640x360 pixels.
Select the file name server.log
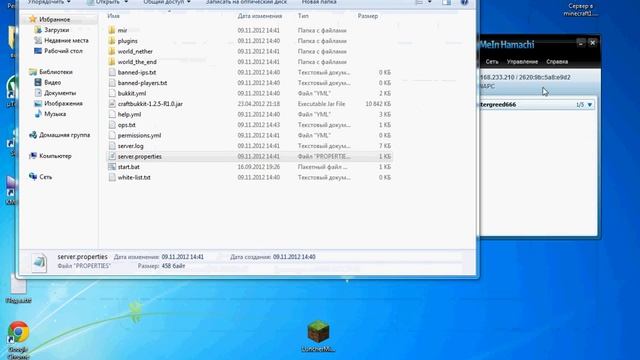[x=130, y=146]
